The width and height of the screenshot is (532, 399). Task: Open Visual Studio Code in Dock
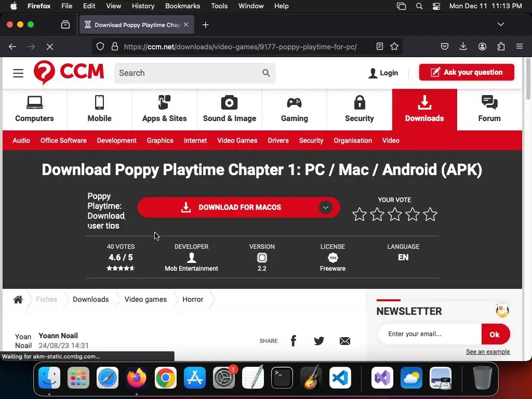tap(340, 378)
